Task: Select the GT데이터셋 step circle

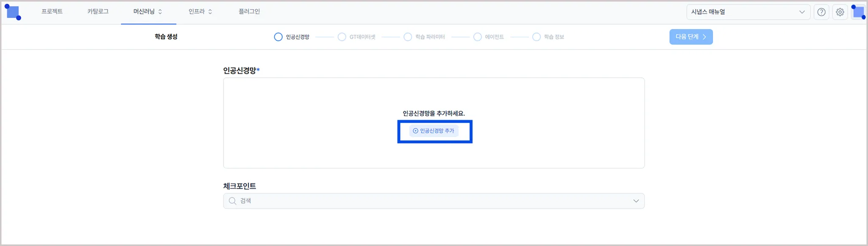Action: [x=342, y=37]
